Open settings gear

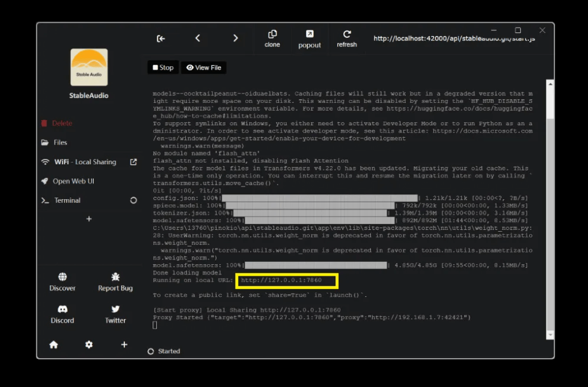pos(89,345)
